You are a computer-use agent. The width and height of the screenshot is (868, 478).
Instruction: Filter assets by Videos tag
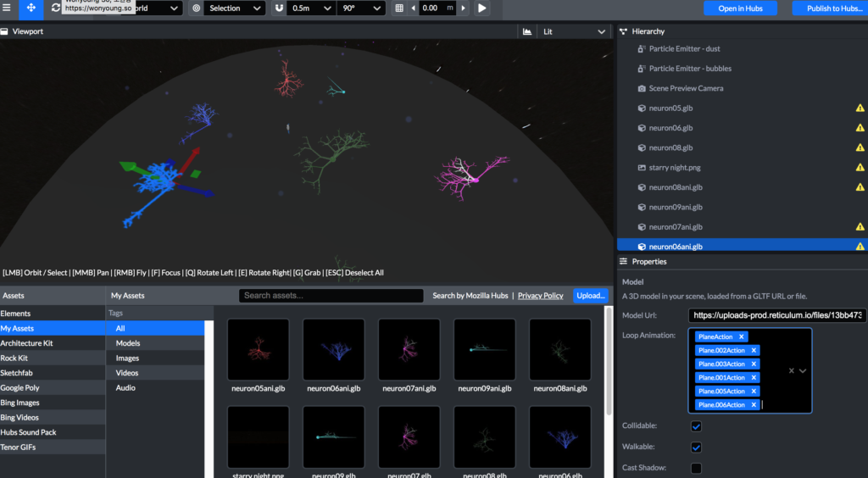[156, 373]
